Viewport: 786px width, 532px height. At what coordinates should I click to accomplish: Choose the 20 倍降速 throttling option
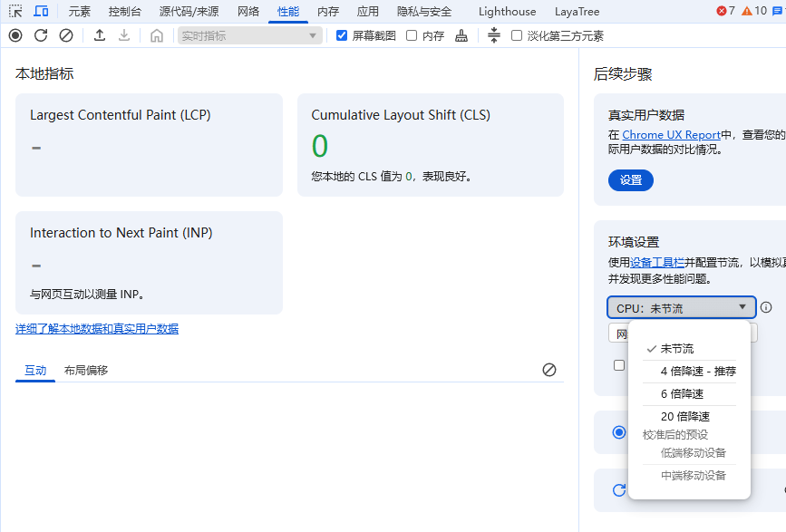click(x=684, y=416)
